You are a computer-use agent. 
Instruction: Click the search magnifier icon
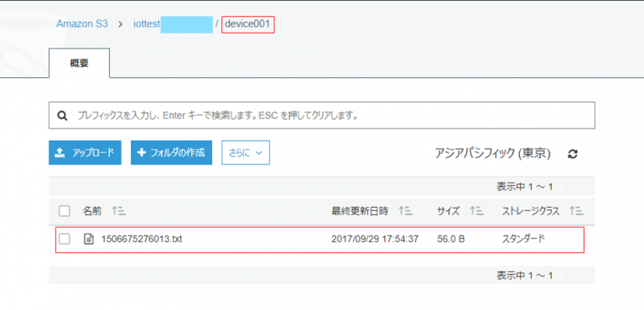click(62, 116)
